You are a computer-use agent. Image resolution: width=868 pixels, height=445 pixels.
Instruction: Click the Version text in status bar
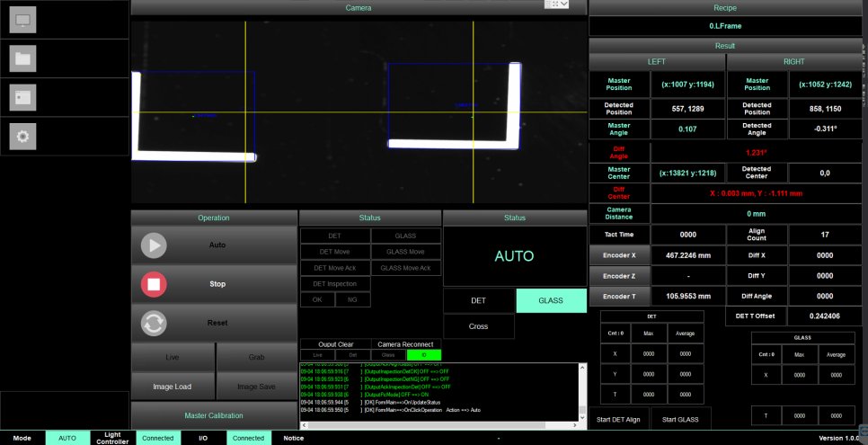838,438
